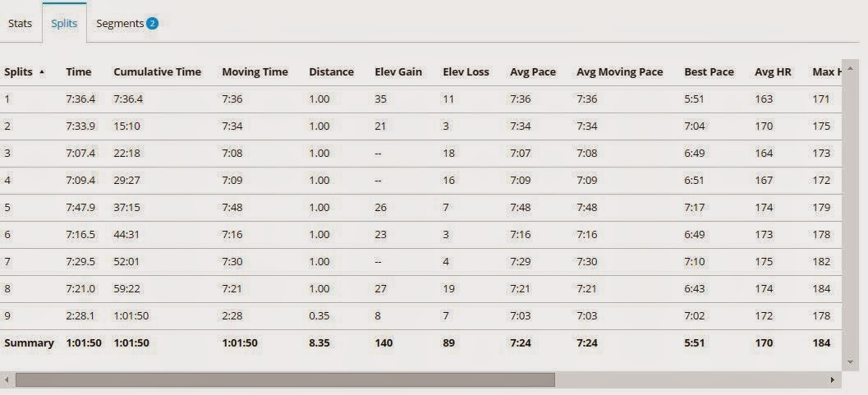868x395 pixels.
Task: Click the Best Pace column header
Action: point(709,72)
